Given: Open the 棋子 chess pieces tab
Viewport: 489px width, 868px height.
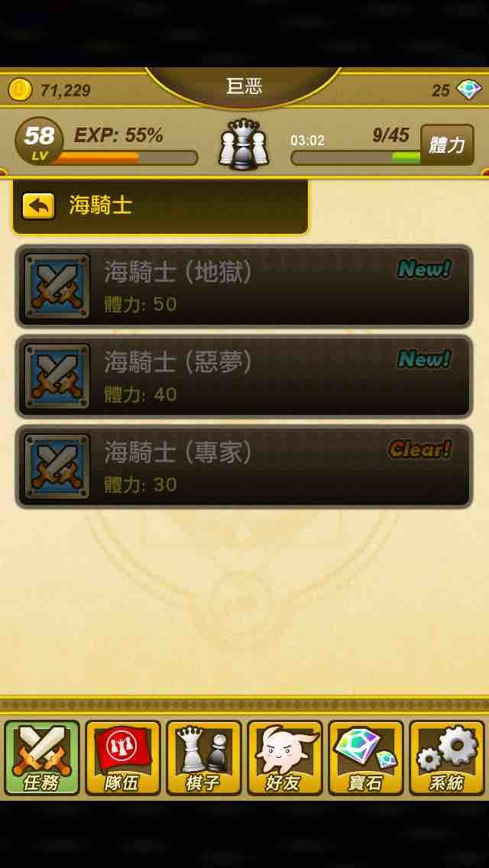Looking at the screenshot, I should (204, 757).
